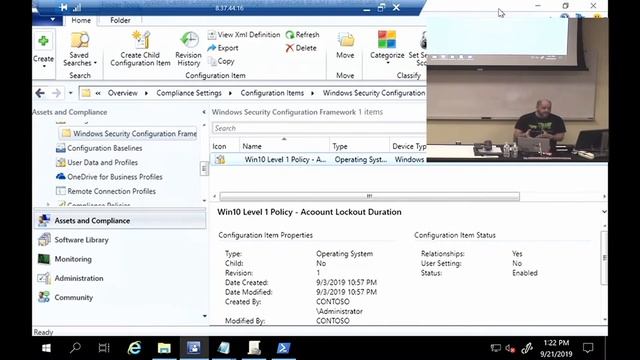Go forward with the navigation arrow
640x360 pixels.
(x=56, y=93)
